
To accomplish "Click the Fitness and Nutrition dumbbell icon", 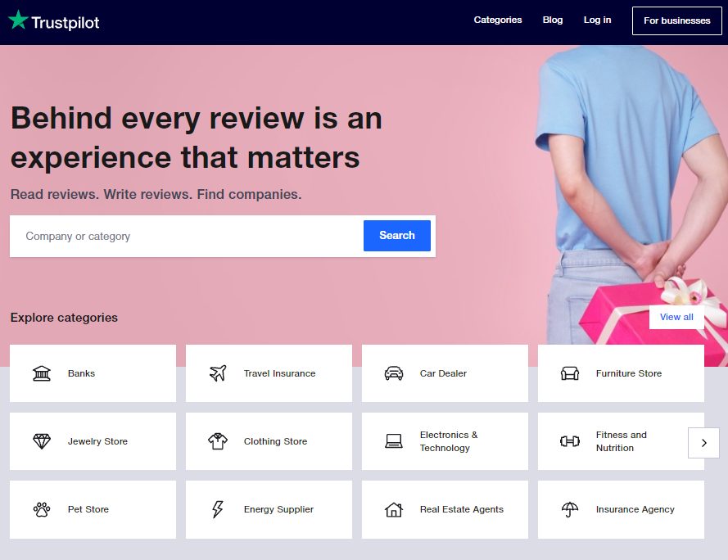I will point(570,441).
